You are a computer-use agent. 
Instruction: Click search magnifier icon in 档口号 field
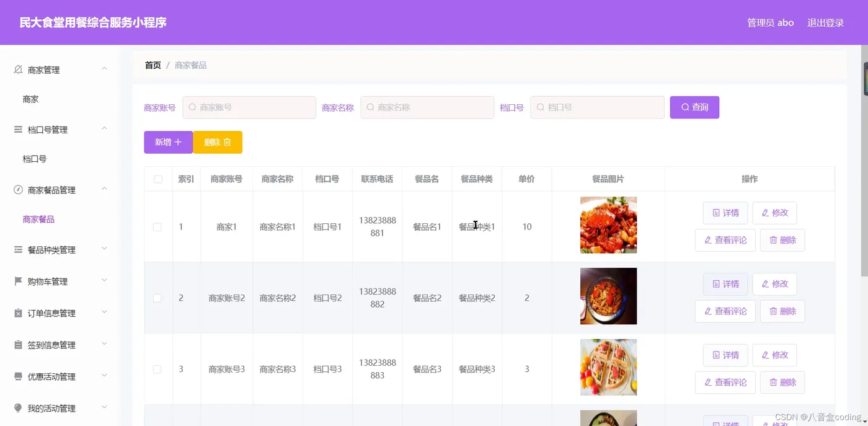tap(540, 107)
